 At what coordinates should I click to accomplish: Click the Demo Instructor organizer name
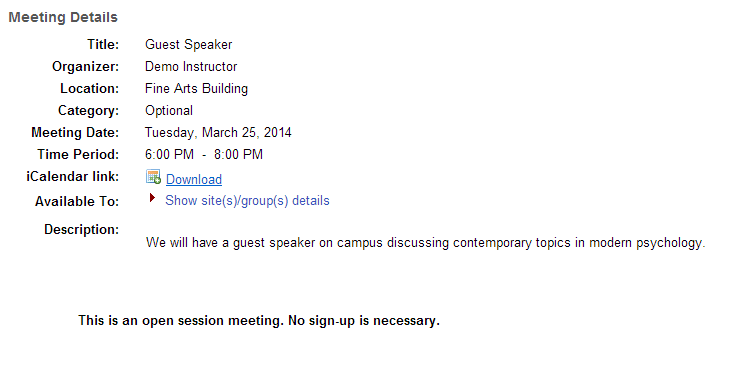191,67
